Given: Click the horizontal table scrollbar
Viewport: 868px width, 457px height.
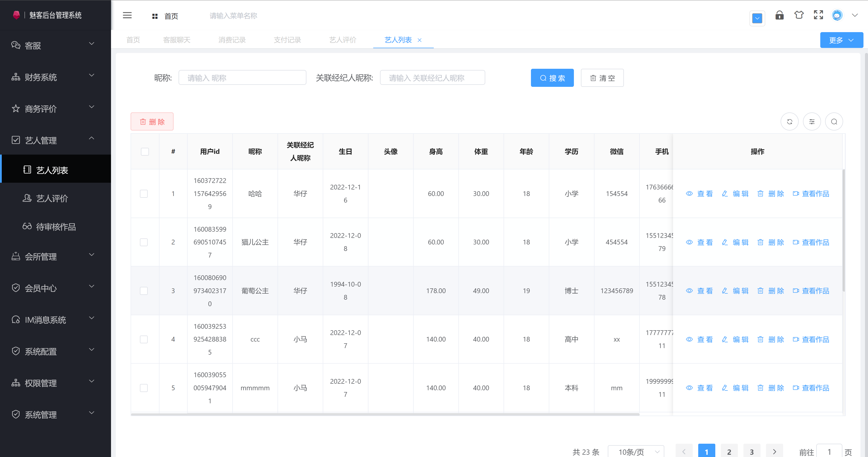Looking at the screenshot, I should (x=385, y=414).
